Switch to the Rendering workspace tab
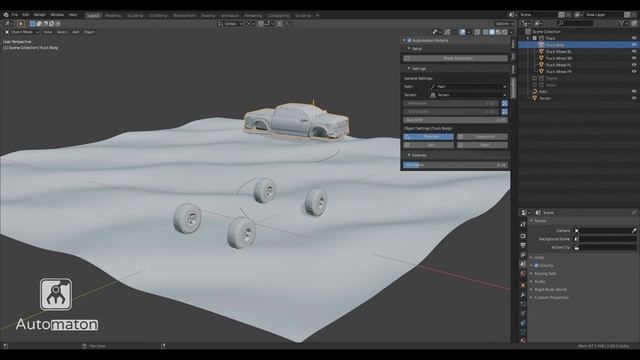 click(253, 16)
